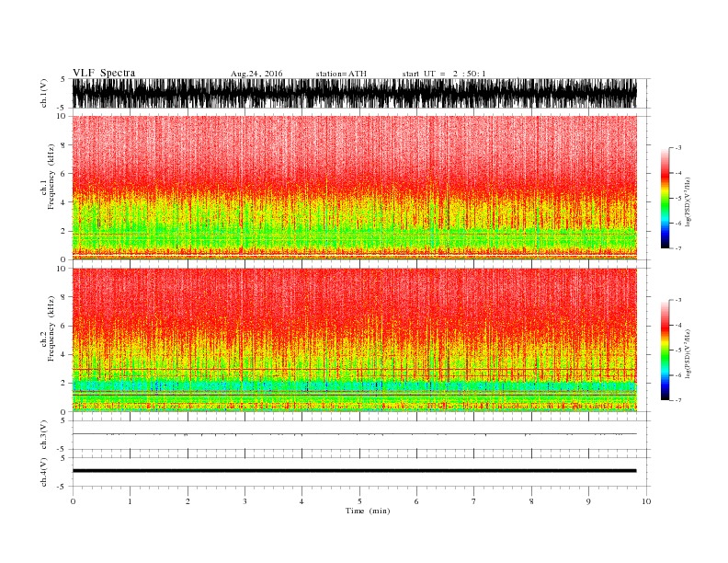The height and width of the screenshot is (563, 728).
Task: Click the time axis tick label "2"
Action: pyautogui.click(x=188, y=501)
